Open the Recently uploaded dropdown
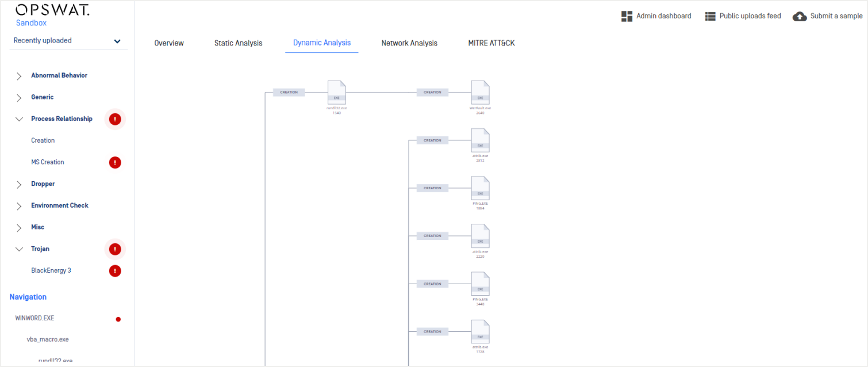The image size is (868, 367). (x=68, y=41)
